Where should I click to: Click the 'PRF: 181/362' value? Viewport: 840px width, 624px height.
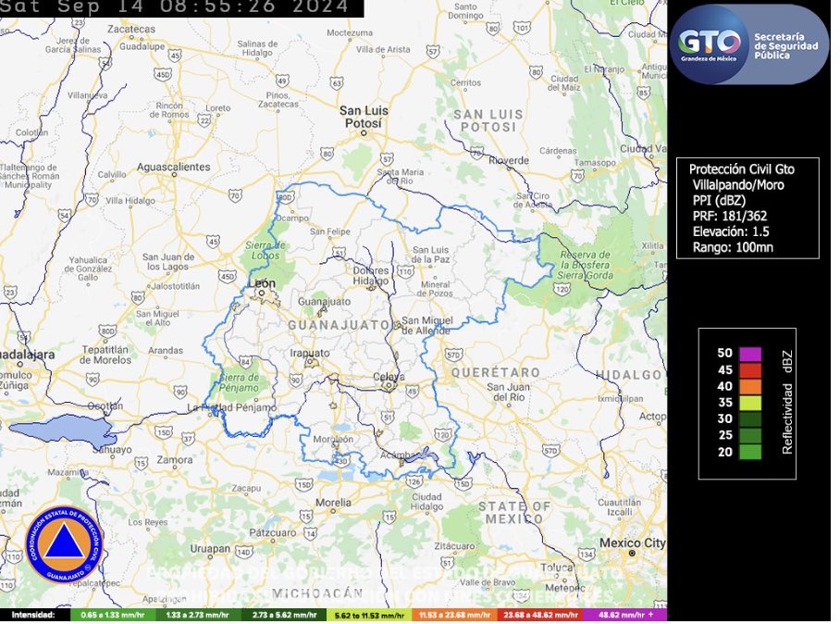[730, 216]
